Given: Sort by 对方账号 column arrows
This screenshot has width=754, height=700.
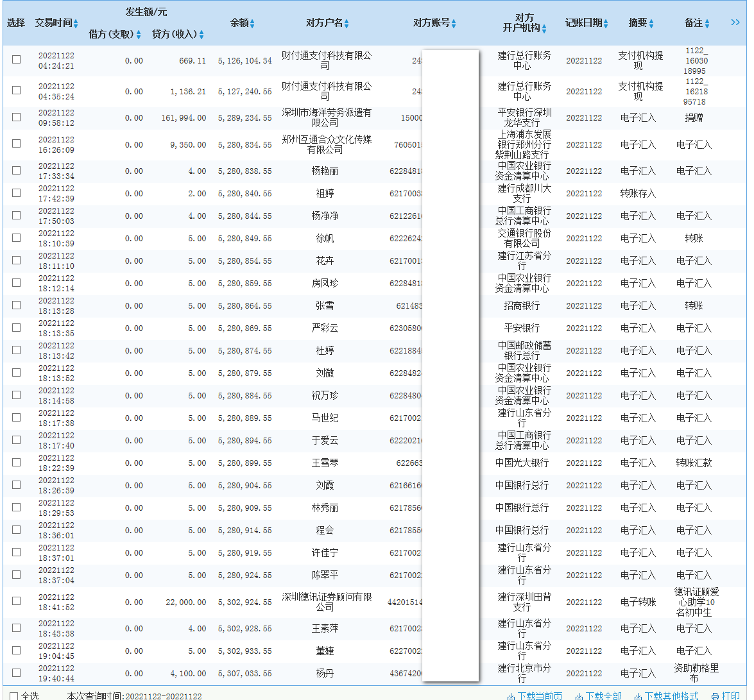Looking at the screenshot, I should pyautogui.click(x=454, y=23).
